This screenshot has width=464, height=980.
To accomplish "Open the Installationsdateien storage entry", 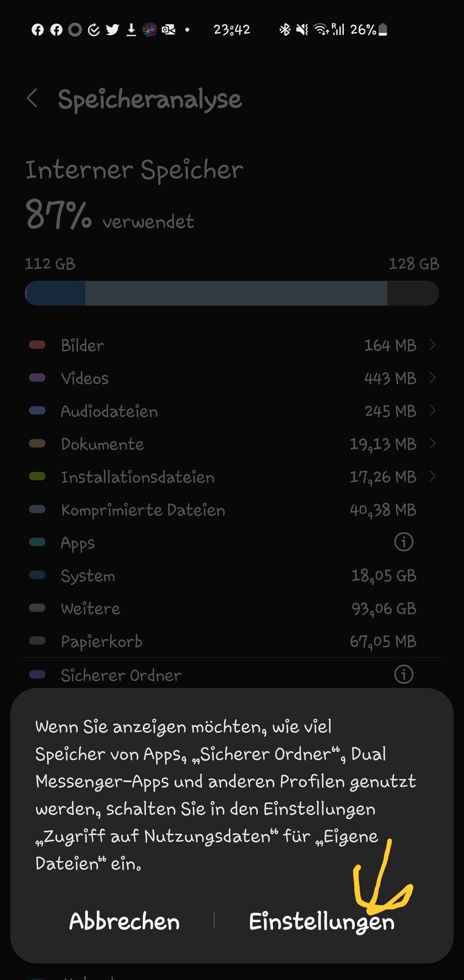I will pyautogui.click(x=232, y=477).
